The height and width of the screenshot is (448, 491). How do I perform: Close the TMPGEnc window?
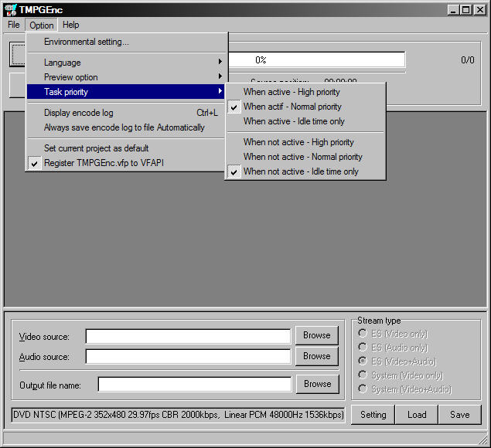pos(479,10)
